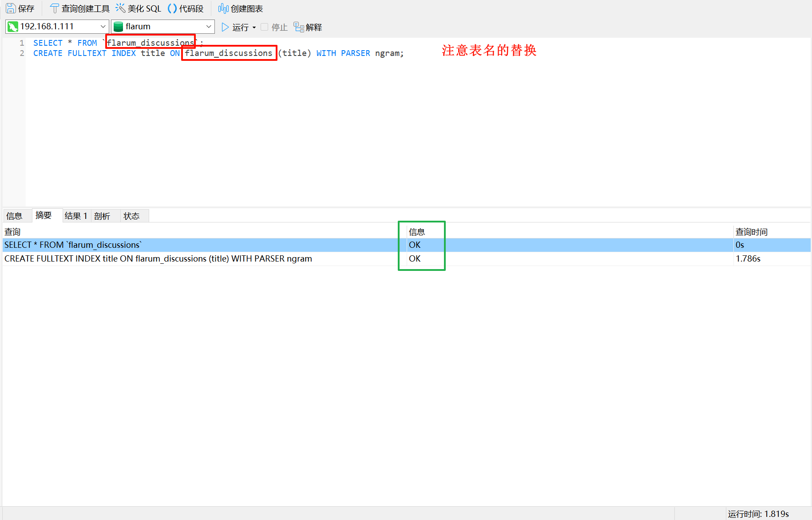Open the code snippet parentheses icon

(x=172, y=8)
